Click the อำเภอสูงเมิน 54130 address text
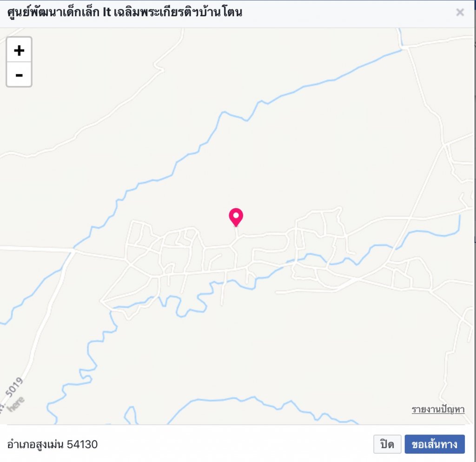The height and width of the screenshot is (462, 476). coord(52,444)
